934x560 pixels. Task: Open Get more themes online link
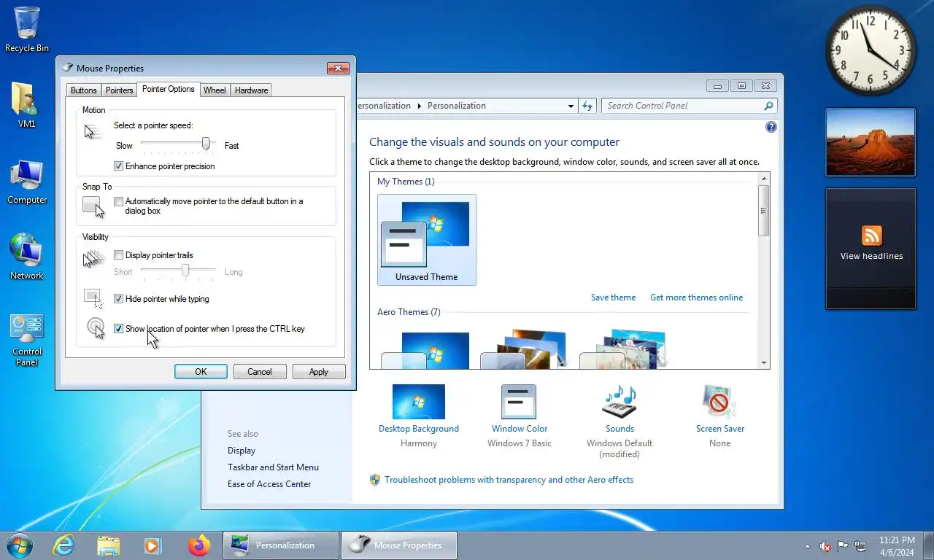(696, 297)
